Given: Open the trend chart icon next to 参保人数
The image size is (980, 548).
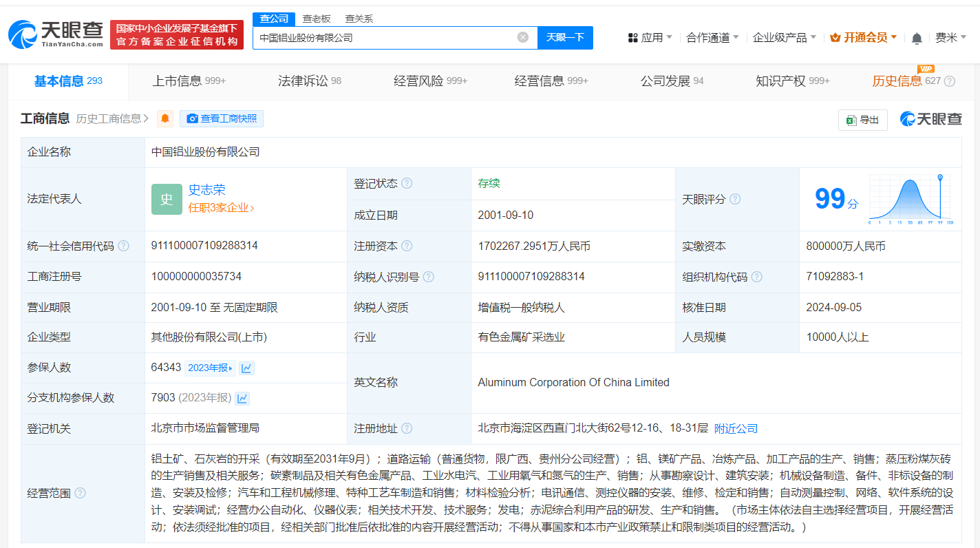Looking at the screenshot, I should pos(246,368).
